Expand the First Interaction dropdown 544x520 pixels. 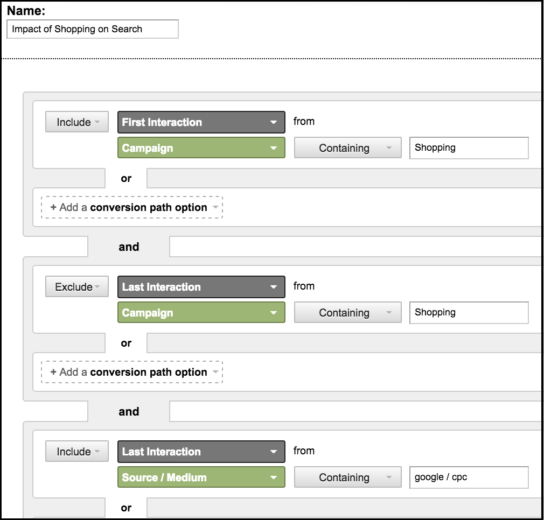pos(201,122)
